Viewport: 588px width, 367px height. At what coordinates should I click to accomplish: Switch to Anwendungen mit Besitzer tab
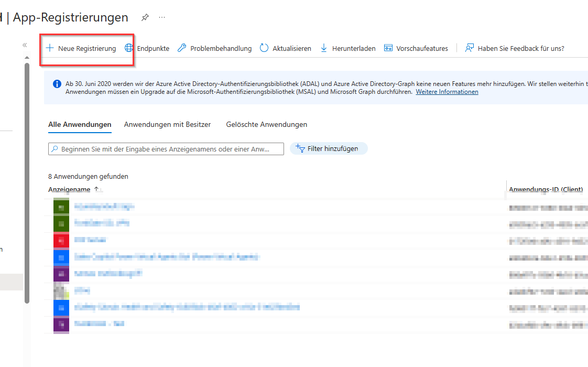167,125
